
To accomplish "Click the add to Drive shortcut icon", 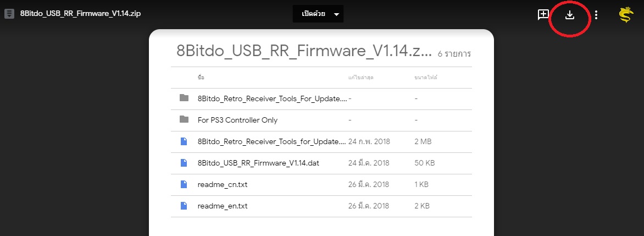I will tap(543, 15).
